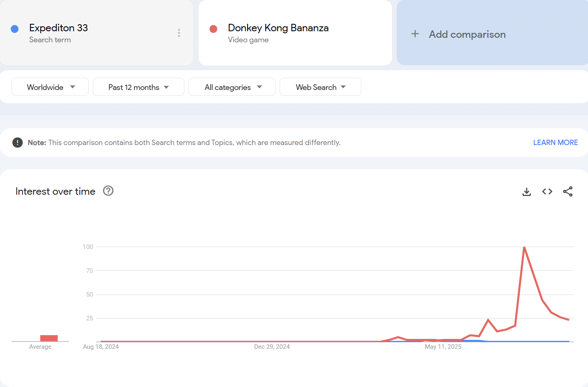Expand the All categories dropdown
Screen dimensions: 588x387
232,87
